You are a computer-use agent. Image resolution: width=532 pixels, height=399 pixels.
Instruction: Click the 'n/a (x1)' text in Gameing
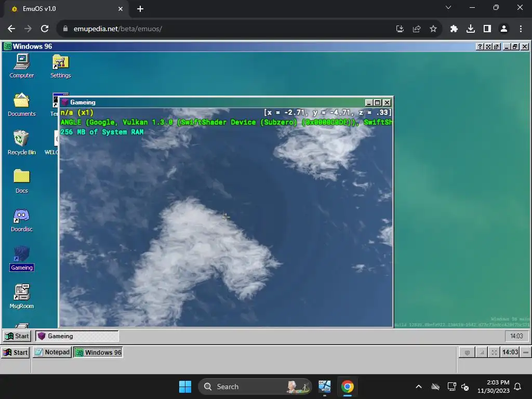pos(77,113)
